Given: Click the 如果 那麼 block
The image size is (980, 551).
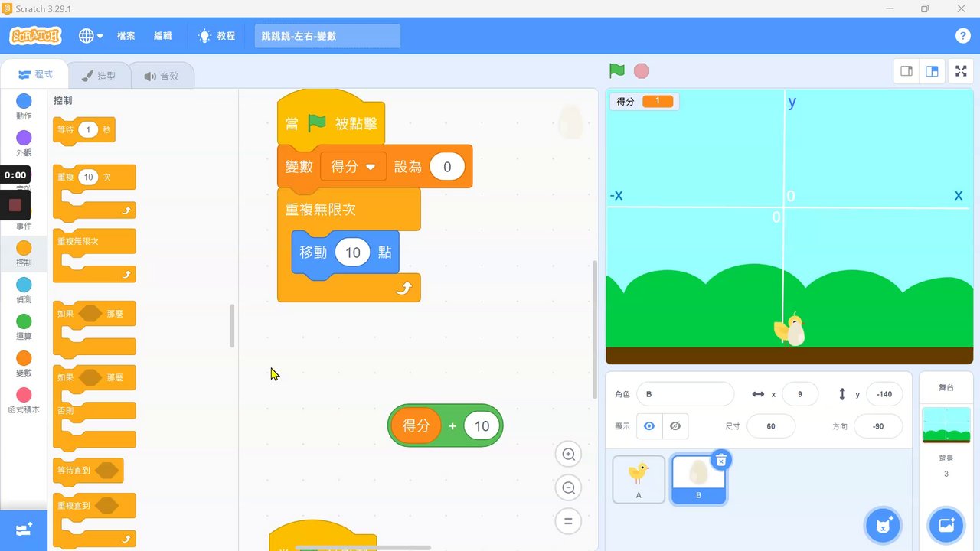Looking at the screenshot, I should [x=94, y=328].
